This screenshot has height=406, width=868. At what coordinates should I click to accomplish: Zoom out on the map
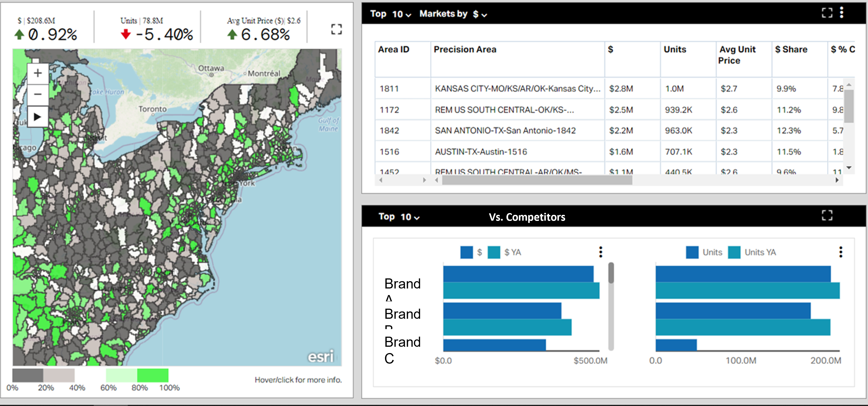pyautogui.click(x=37, y=94)
